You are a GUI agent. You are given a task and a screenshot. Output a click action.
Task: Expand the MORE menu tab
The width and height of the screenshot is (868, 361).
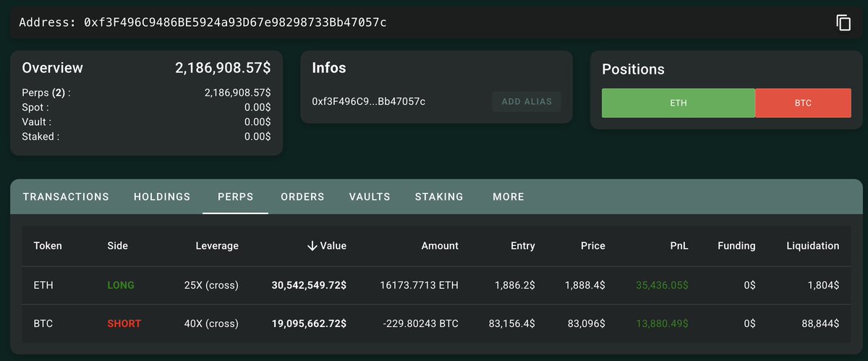[x=509, y=197]
